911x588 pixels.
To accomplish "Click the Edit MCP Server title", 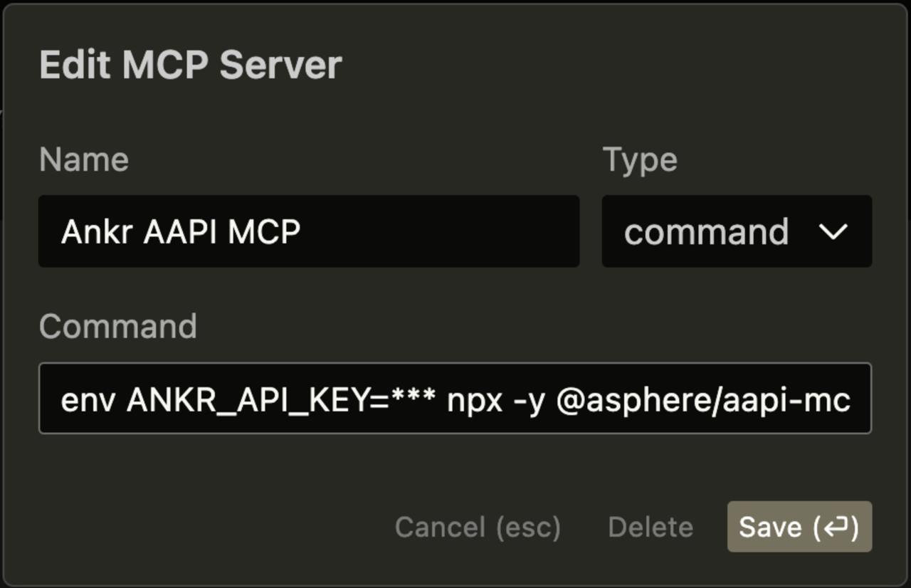I will tap(191, 64).
